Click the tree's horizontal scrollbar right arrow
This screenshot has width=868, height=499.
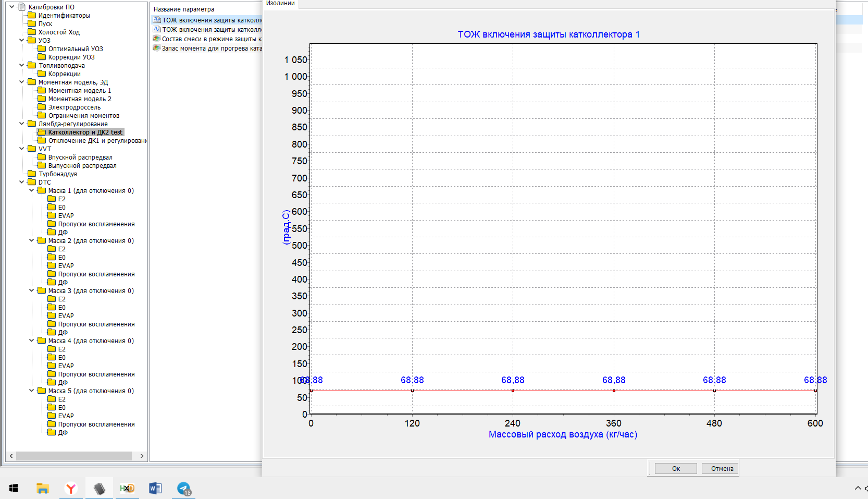[x=142, y=456]
